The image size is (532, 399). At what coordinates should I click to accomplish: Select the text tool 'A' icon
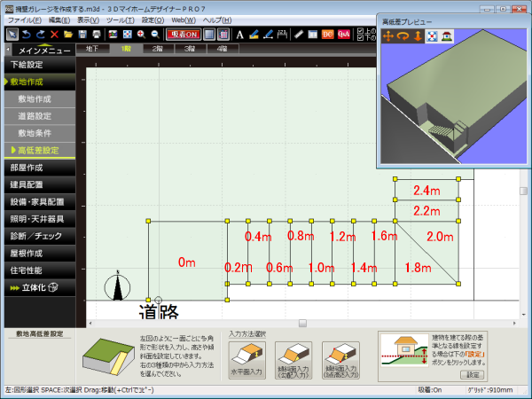click(239, 34)
